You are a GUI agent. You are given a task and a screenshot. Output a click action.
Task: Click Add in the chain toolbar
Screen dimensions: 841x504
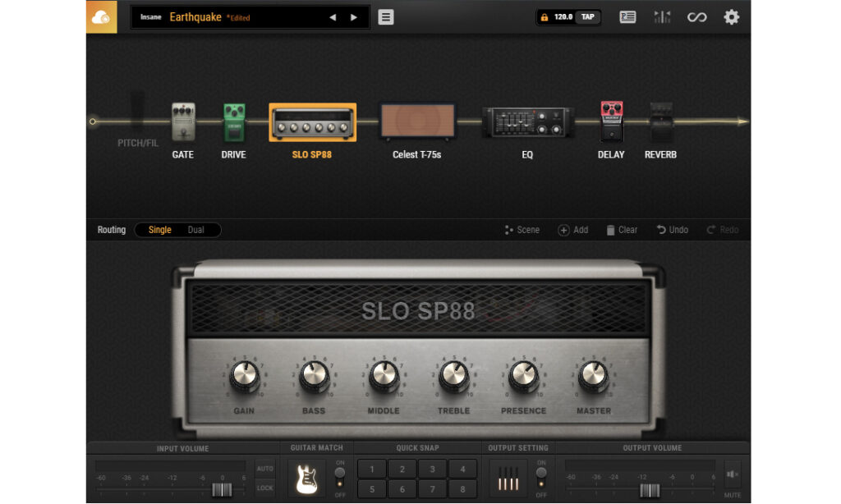click(x=573, y=230)
